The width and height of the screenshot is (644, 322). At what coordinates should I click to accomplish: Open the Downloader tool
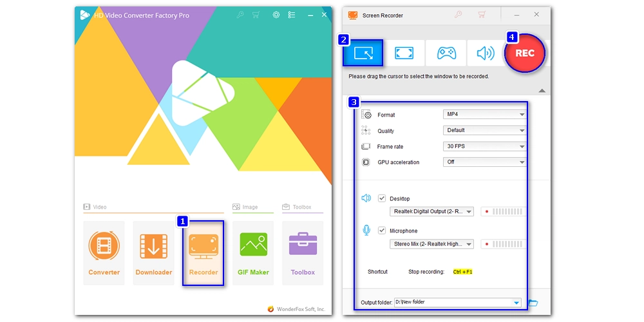[x=154, y=253]
